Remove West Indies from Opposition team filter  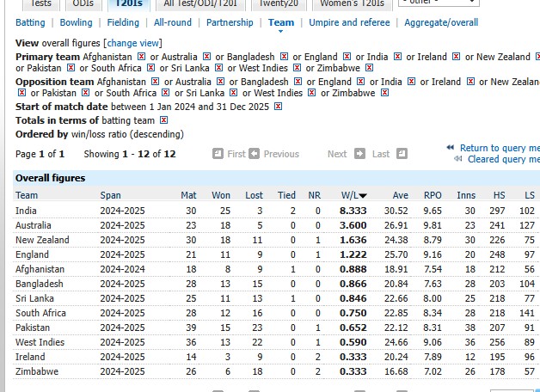tap(311, 93)
